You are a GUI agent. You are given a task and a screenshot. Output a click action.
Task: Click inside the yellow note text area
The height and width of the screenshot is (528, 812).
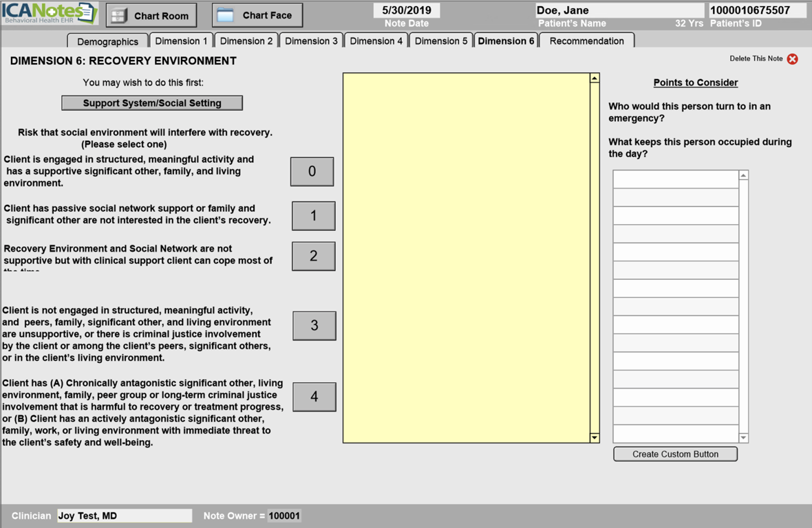[x=466, y=258]
